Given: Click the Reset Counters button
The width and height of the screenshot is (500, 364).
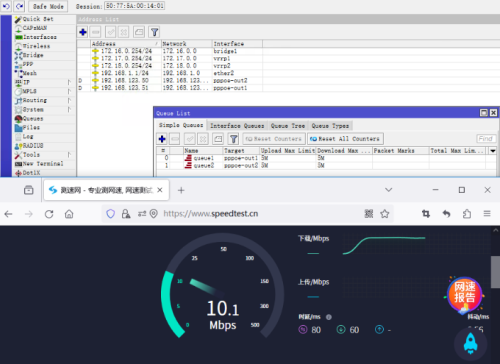Looking at the screenshot, I should tap(274, 139).
